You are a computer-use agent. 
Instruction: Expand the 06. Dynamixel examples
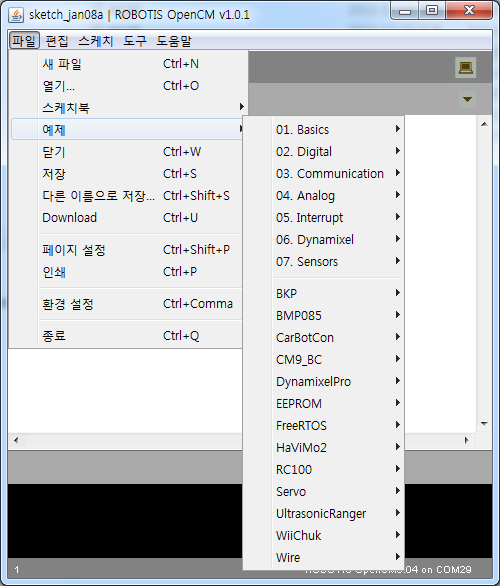(324, 240)
